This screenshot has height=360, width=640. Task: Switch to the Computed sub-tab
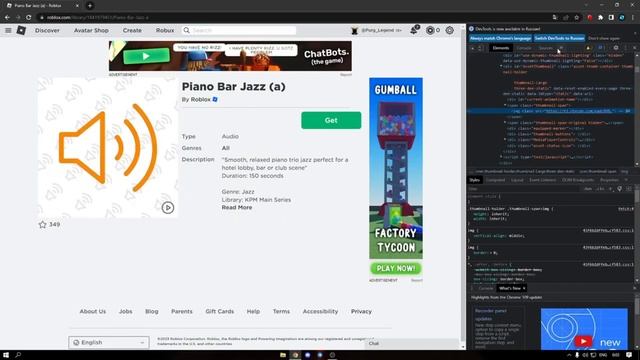(495, 180)
